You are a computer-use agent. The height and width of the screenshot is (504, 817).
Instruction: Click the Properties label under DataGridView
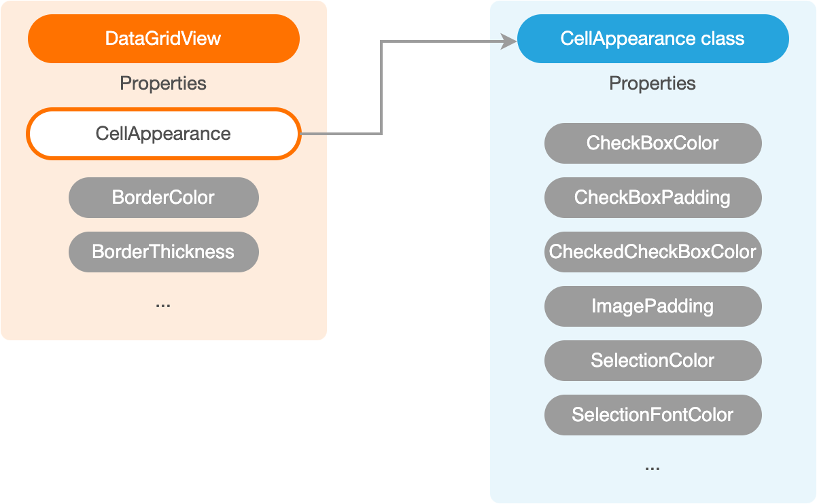[x=163, y=84]
